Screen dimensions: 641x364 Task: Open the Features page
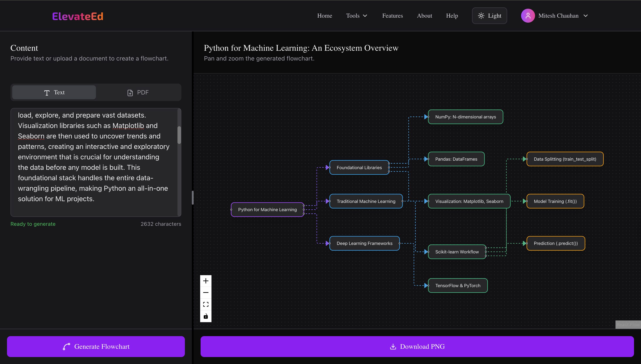[x=392, y=15]
